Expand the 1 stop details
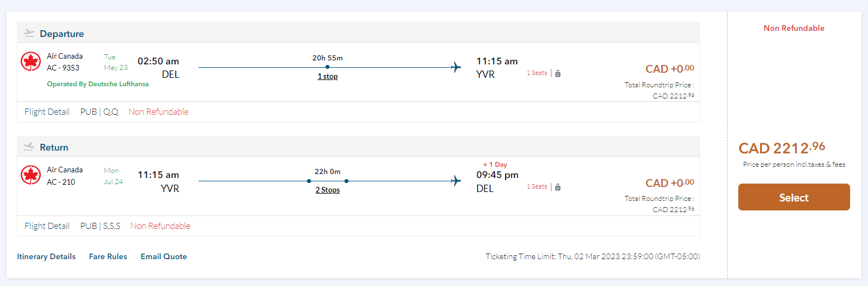 [x=327, y=76]
